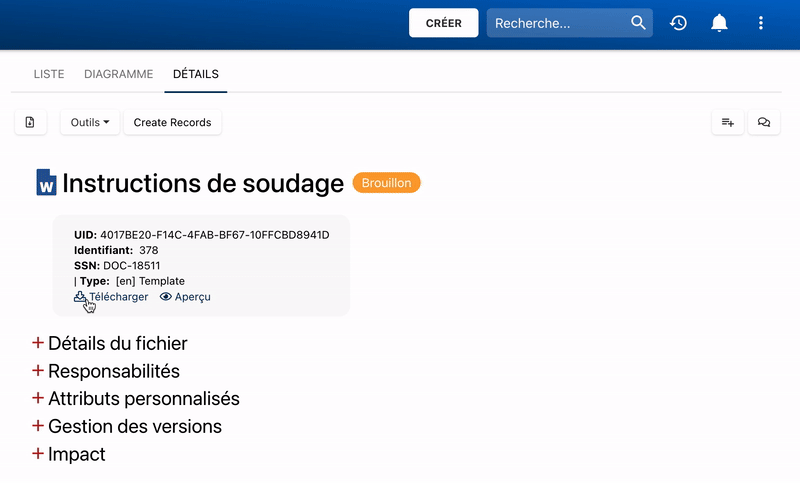This screenshot has width=800, height=483.
Task: Open the three-dot more options menu
Action: point(760,23)
